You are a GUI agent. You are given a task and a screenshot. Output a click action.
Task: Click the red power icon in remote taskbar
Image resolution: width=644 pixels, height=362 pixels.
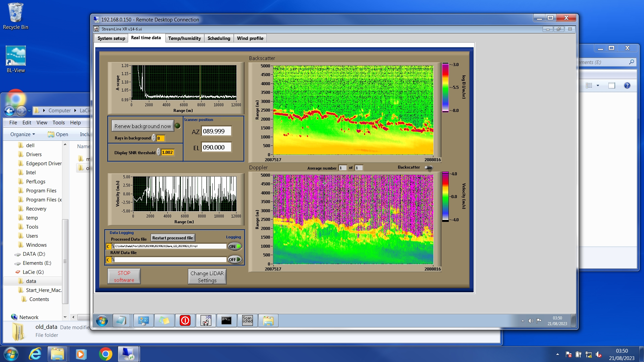pos(185,320)
